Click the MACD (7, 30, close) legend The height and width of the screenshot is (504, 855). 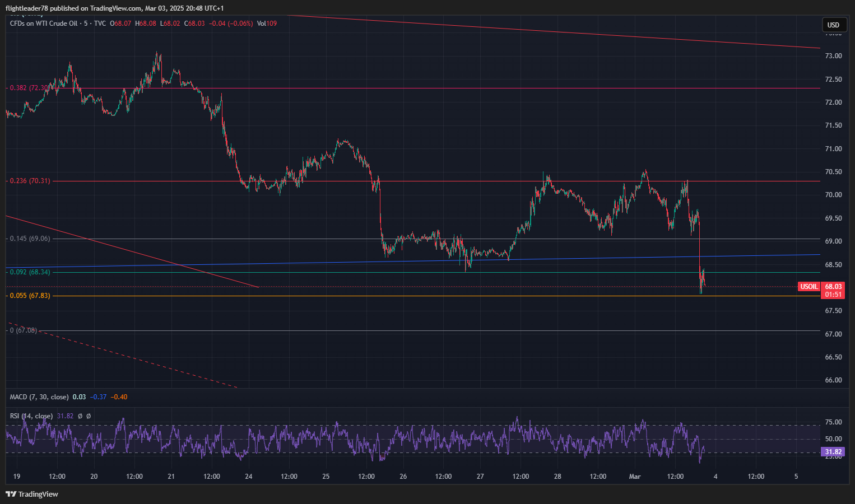click(39, 397)
